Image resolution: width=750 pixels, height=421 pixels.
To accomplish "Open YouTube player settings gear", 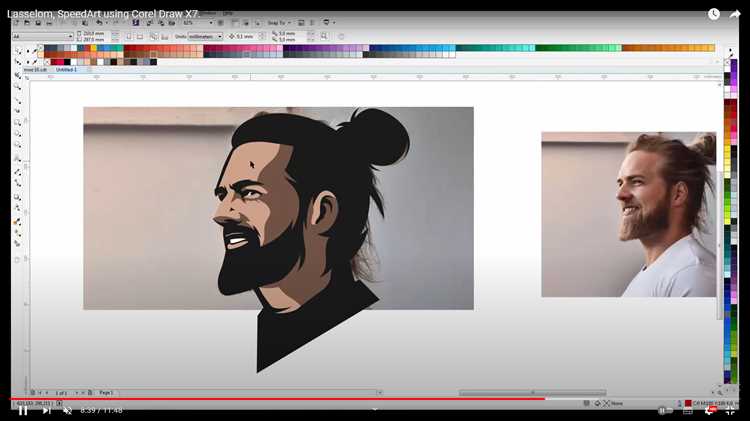I will [709, 410].
